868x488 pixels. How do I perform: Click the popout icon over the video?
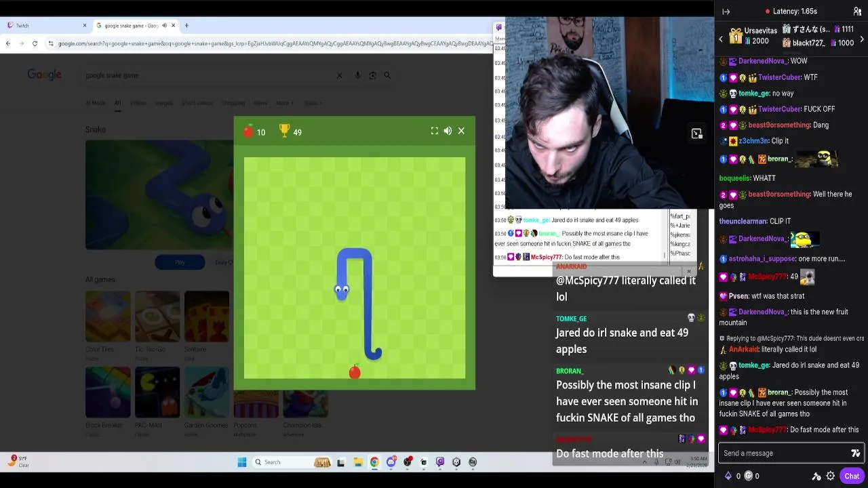[x=696, y=134]
